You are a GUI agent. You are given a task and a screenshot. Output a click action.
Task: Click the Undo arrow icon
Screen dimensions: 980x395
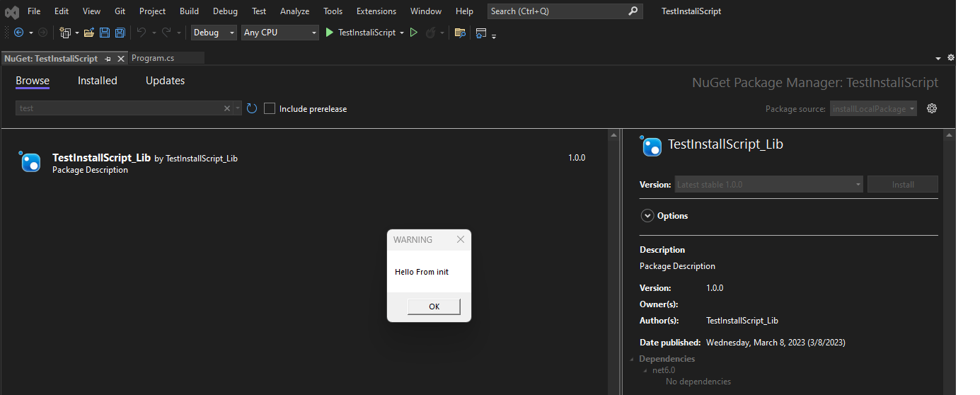coord(141,33)
